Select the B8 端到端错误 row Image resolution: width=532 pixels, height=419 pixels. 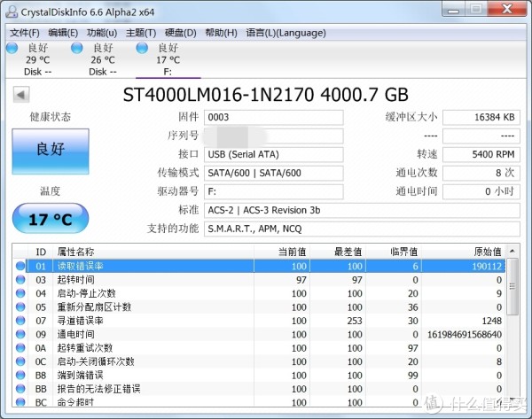click(x=260, y=376)
